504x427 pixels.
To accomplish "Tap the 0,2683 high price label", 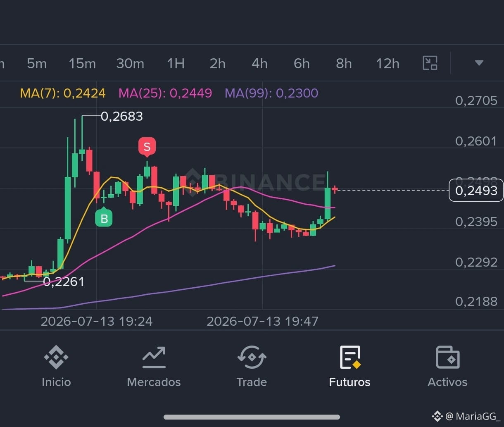I will [122, 117].
